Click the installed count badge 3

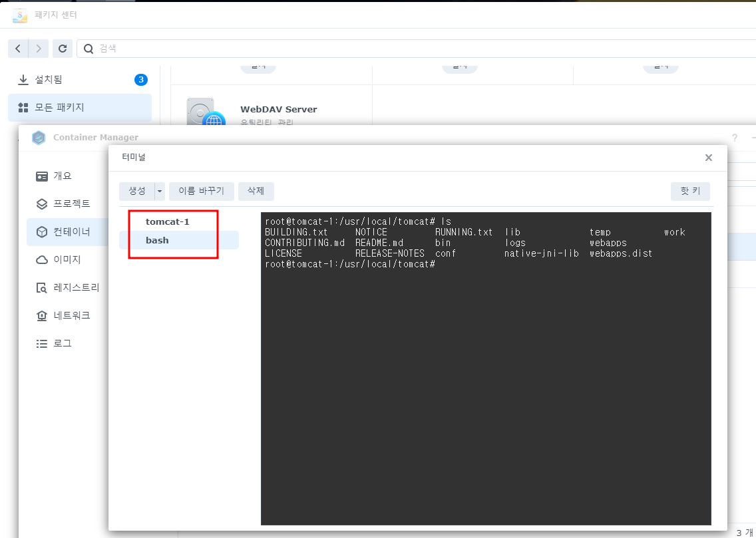click(x=141, y=80)
